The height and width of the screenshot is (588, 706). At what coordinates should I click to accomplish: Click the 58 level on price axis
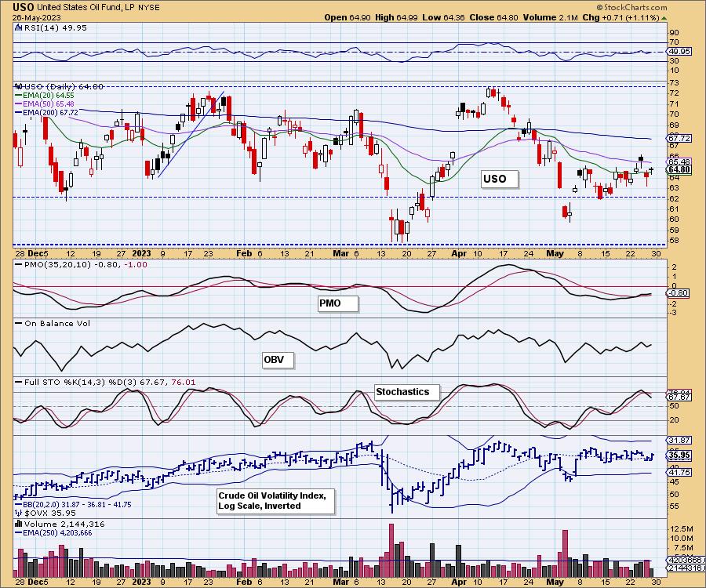click(674, 241)
